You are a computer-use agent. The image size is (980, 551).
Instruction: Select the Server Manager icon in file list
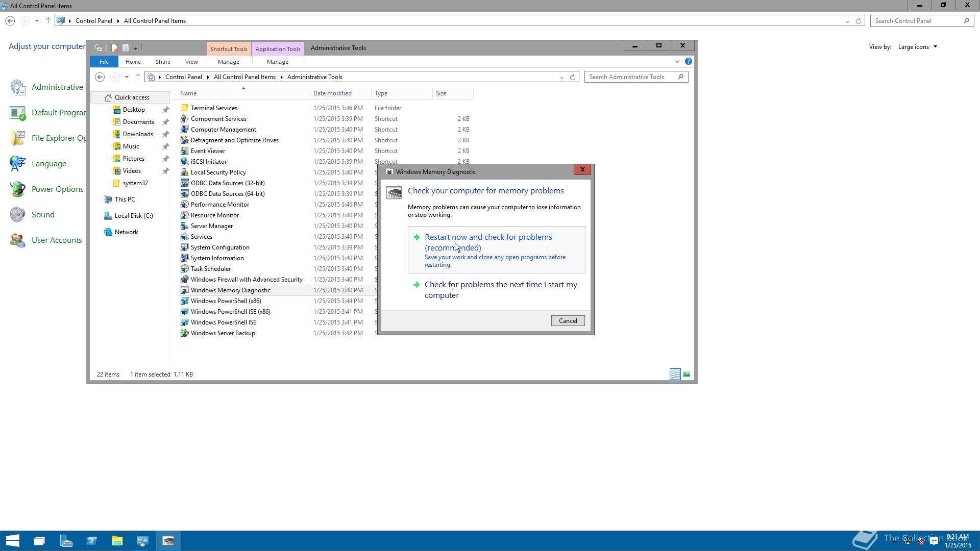tap(184, 226)
